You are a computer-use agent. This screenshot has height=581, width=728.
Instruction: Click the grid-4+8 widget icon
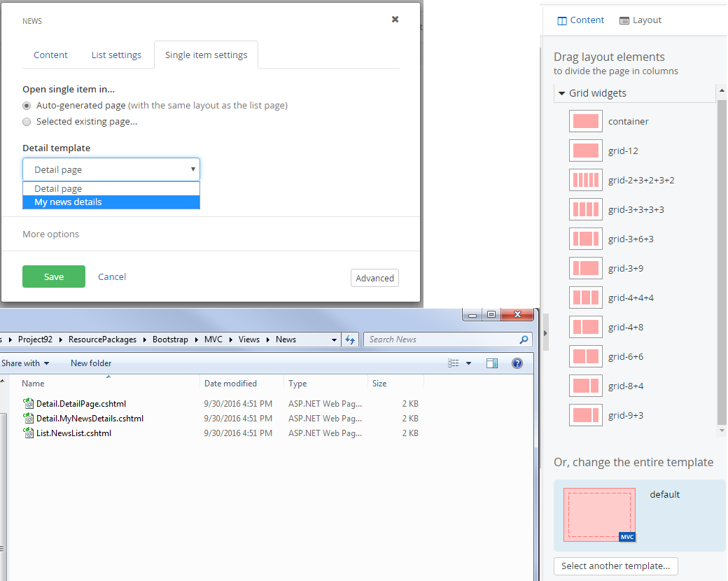click(x=585, y=326)
